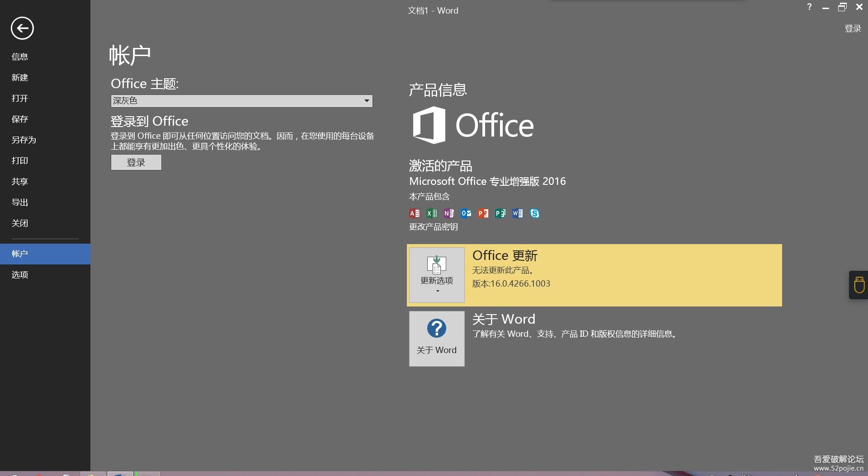Open 选项 (Options) in the sidebar
Image resolution: width=868 pixels, height=476 pixels.
45,274
